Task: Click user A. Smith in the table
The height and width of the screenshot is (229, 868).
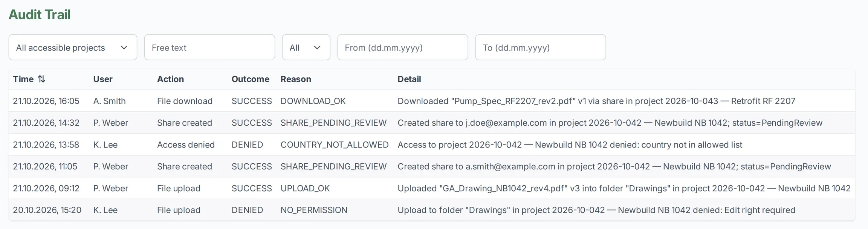Action: [x=109, y=101]
